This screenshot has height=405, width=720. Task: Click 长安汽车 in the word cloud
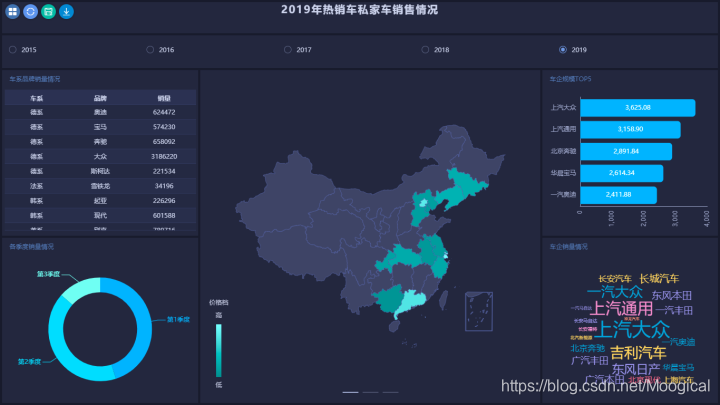tap(615, 279)
